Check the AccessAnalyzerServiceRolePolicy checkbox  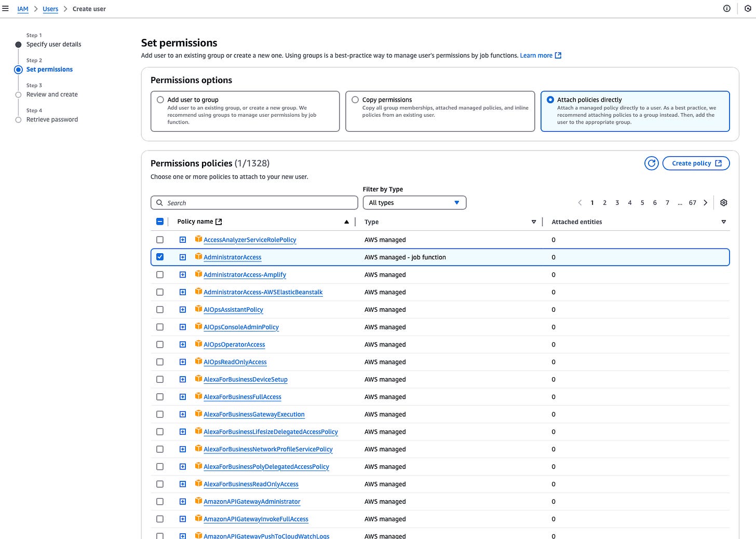pyautogui.click(x=160, y=240)
